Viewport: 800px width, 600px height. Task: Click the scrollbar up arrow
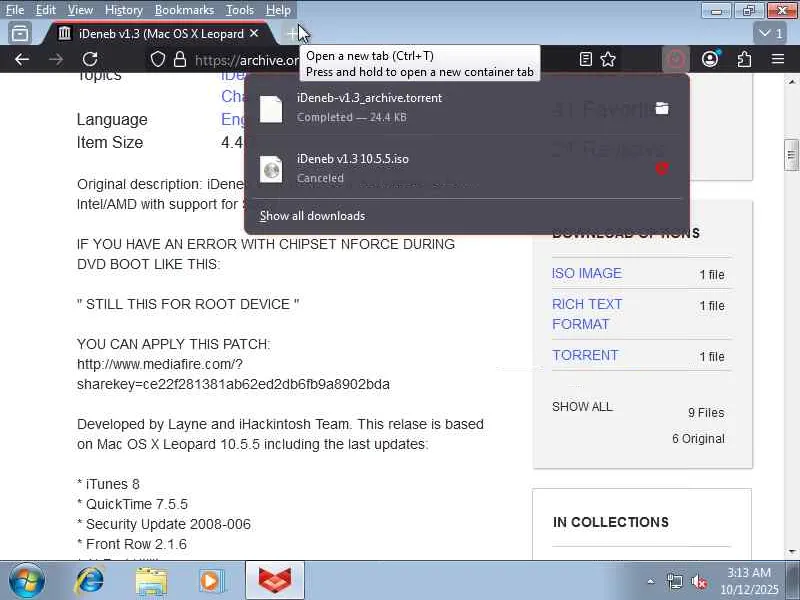pos(791,81)
